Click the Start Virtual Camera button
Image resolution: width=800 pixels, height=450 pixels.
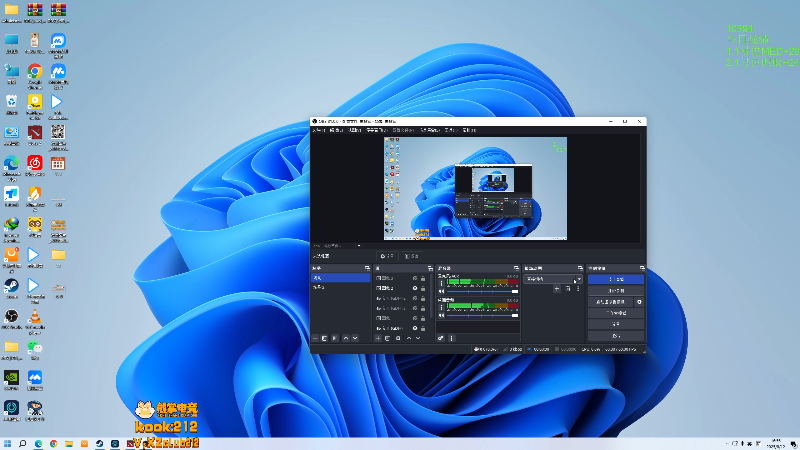coord(611,302)
